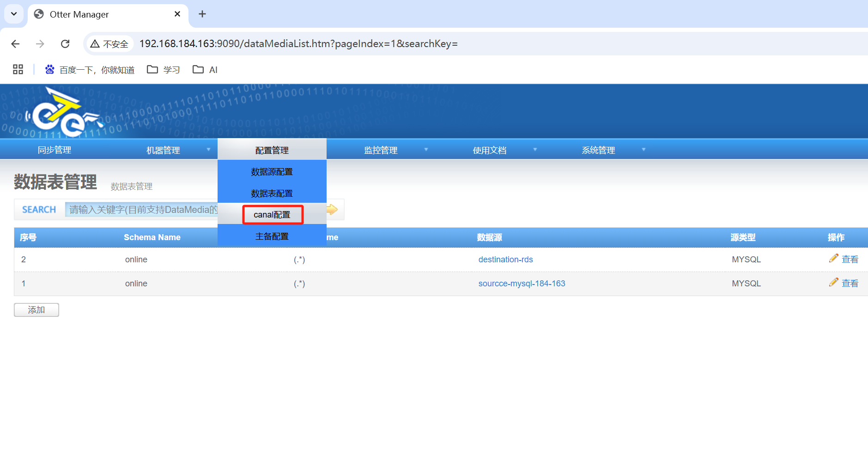Open the 百度一下，你就知道 bookmark
The image size is (868, 466).
90,70
